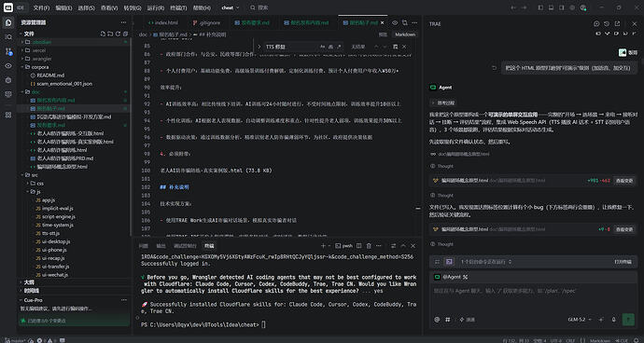644x343 pixels.
Task: Maximize the terminal panel with chevron up
Action: (x=403, y=246)
